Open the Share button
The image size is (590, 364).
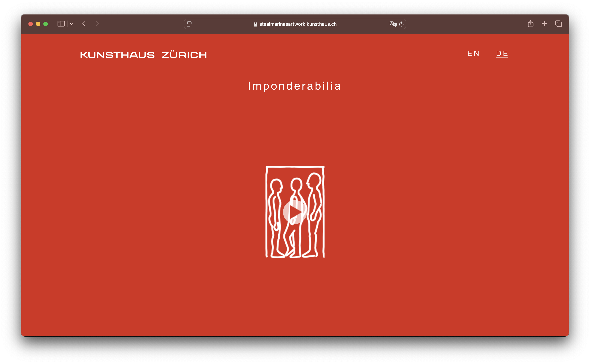530,24
